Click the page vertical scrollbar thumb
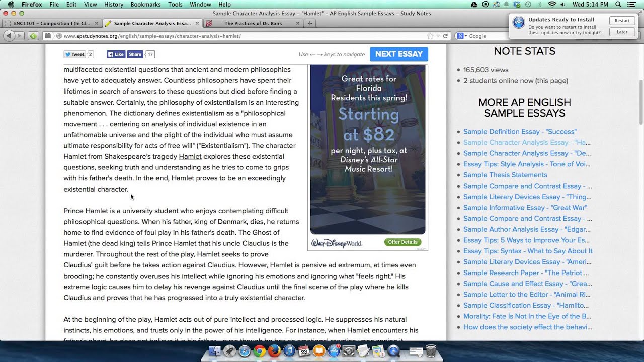The width and height of the screenshot is (644, 362). pyautogui.click(x=641, y=102)
